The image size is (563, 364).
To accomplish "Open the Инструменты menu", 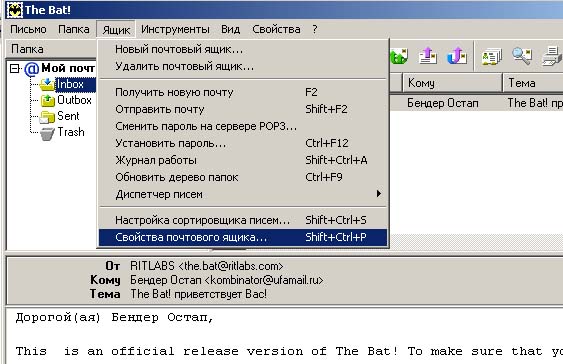I will click(x=175, y=29).
